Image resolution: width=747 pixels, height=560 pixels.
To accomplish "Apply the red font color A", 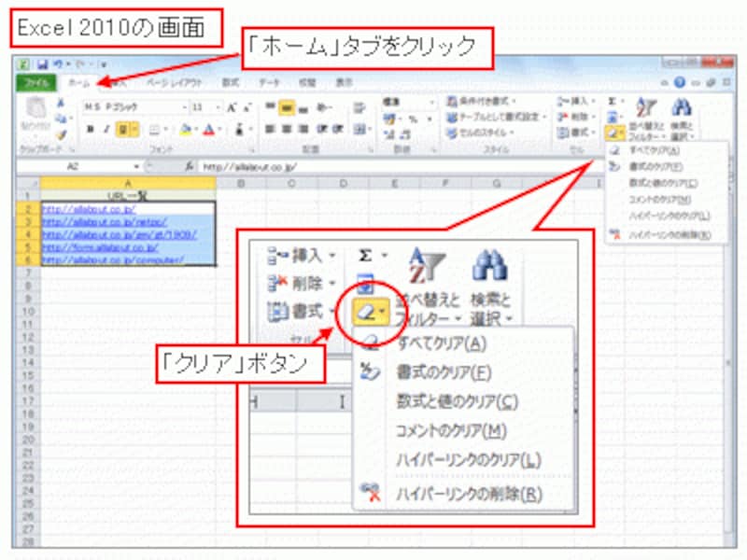I will [209, 129].
